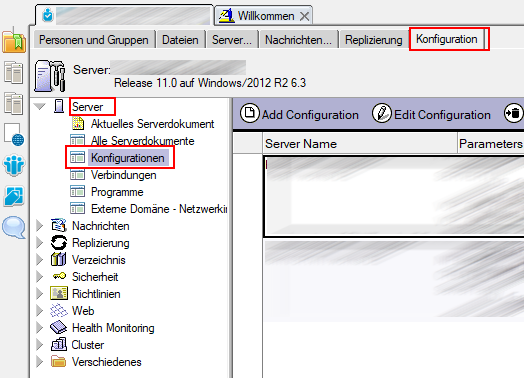
Task: Select Konfigurationen in the tree
Action: tap(128, 158)
